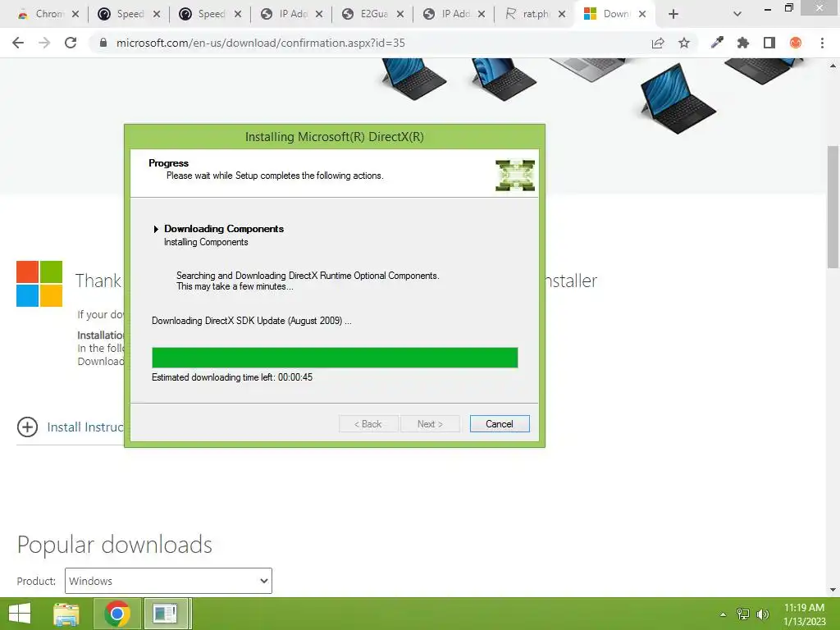Image resolution: width=840 pixels, height=630 pixels.
Task: Click the disabled Back button
Action: click(x=368, y=424)
